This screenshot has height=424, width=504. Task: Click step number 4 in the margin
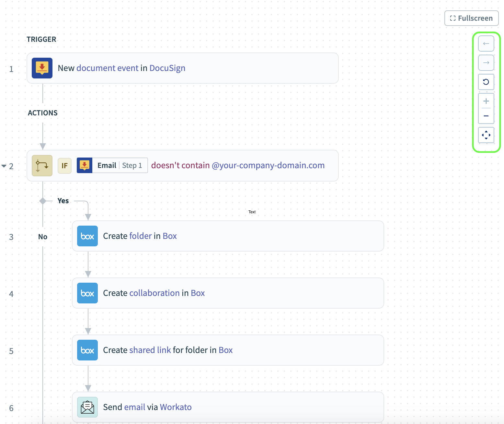click(11, 294)
